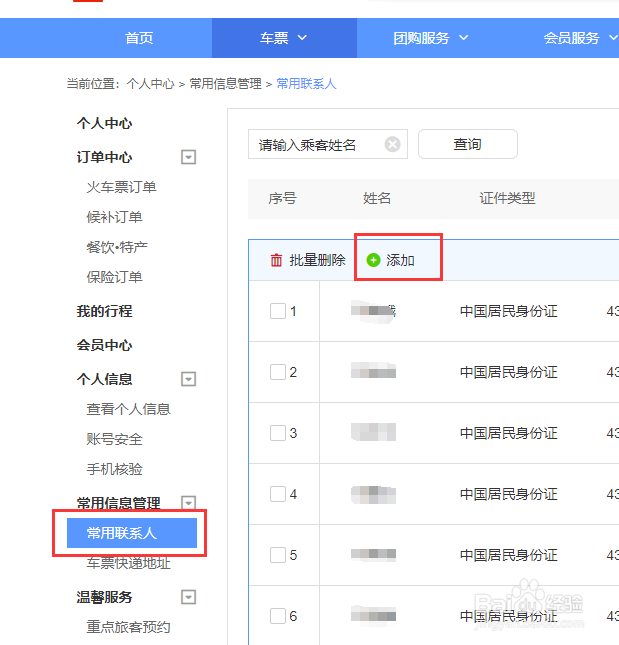Select the checkbox for row 3
This screenshot has width=619, height=645.
[x=278, y=433]
